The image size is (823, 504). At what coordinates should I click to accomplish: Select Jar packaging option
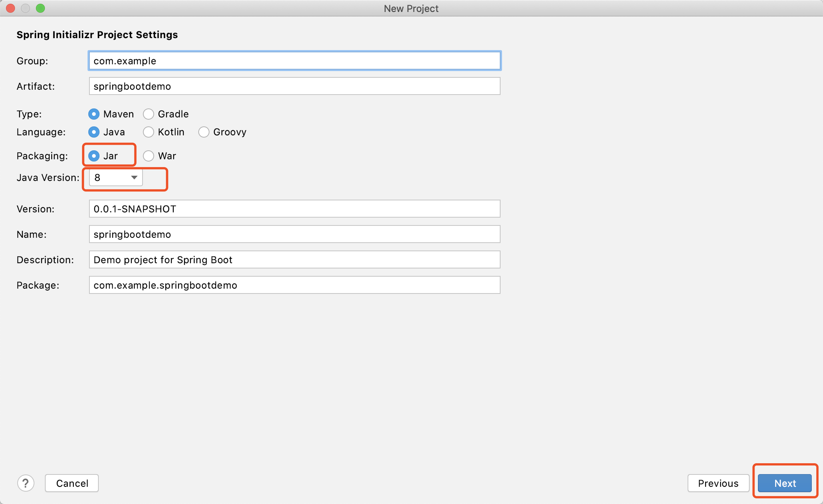coord(94,156)
